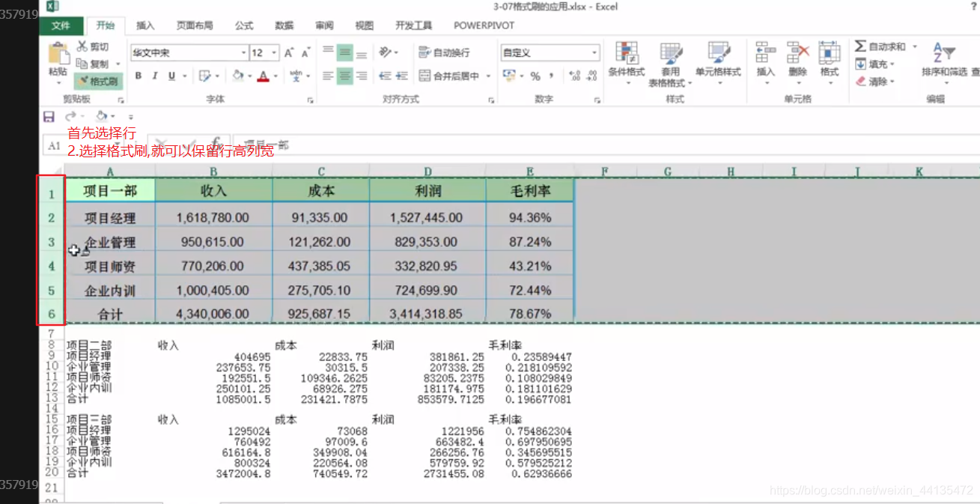980x504 pixels.
Task: Enable Wrap Text (自动换行)
Action: pyautogui.click(x=443, y=52)
